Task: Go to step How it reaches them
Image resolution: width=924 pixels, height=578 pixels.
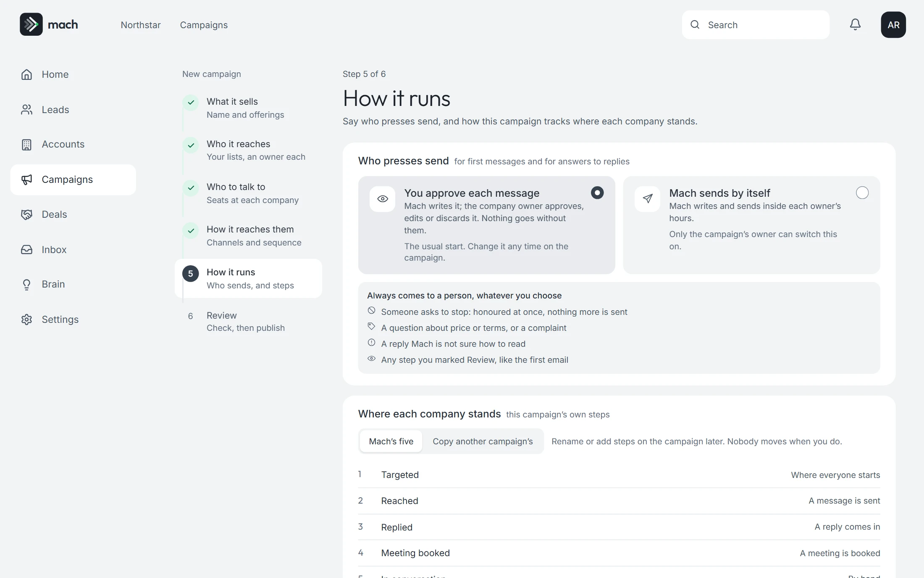Action: click(248, 236)
